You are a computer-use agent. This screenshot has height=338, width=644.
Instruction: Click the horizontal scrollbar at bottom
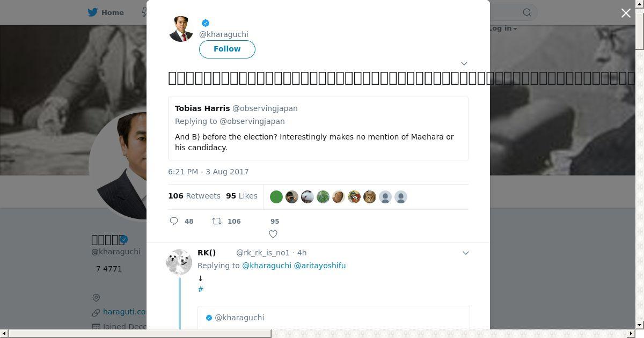tap(140, 334)
